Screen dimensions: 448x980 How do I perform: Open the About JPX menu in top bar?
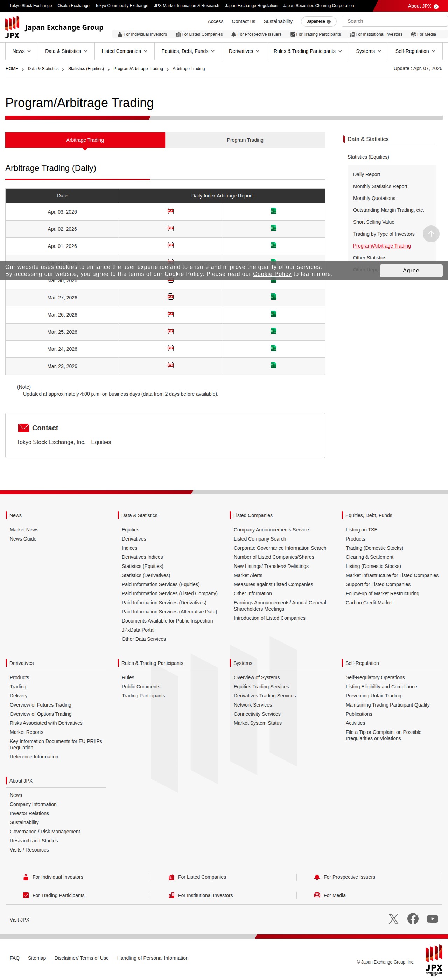[x=423, y=6]
